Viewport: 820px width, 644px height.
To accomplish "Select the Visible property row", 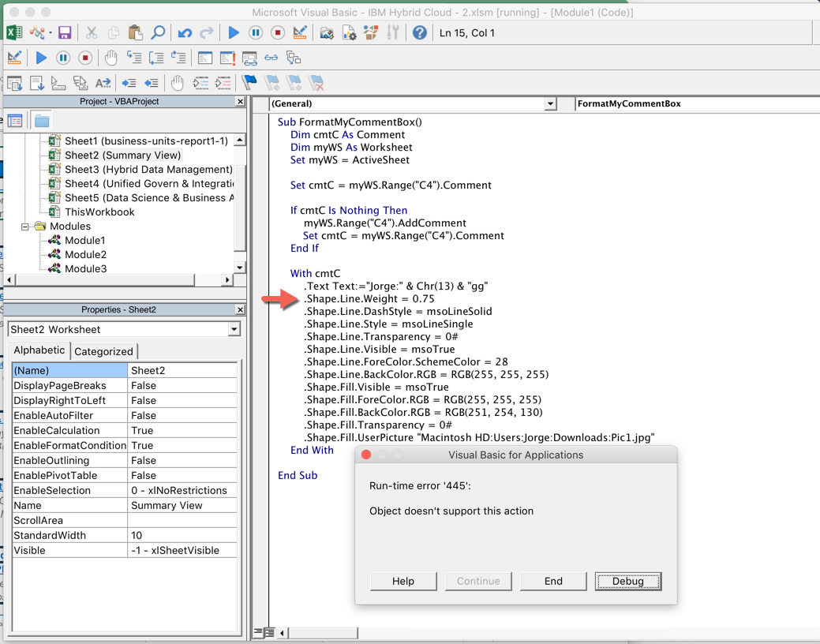I will click(125, 550).
